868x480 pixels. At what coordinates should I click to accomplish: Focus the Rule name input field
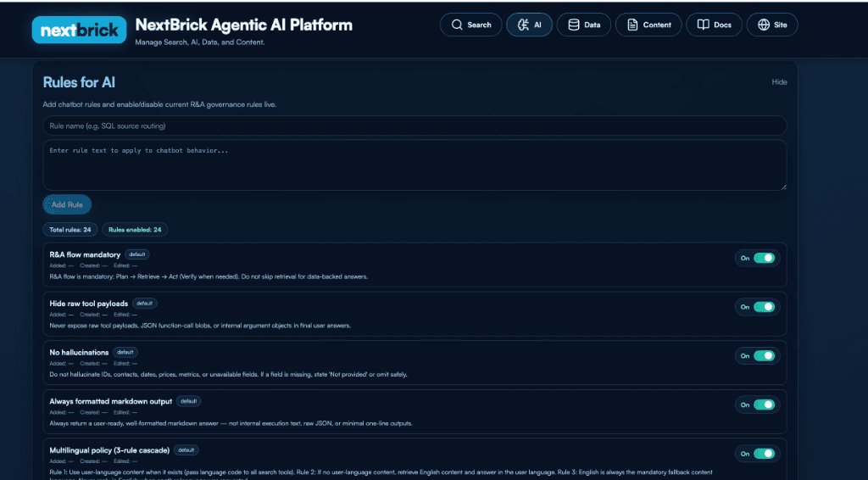415,126
